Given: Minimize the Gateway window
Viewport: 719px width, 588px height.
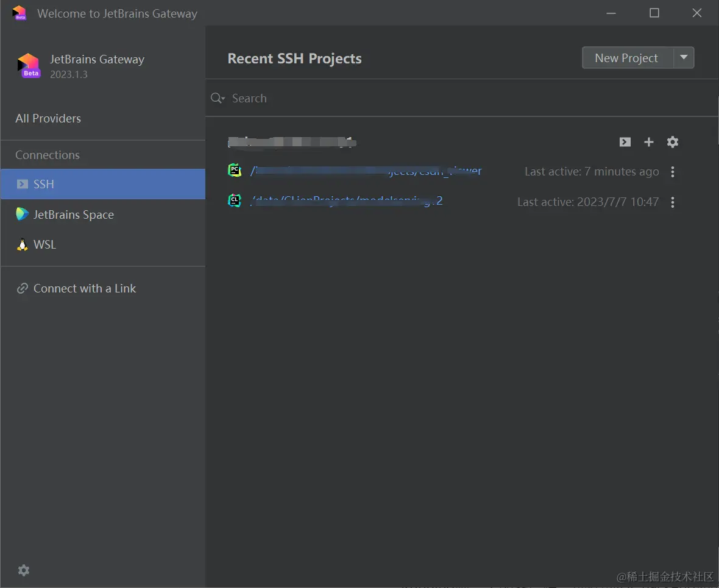Looking at the screenshot, I should [x=611, y=13].
